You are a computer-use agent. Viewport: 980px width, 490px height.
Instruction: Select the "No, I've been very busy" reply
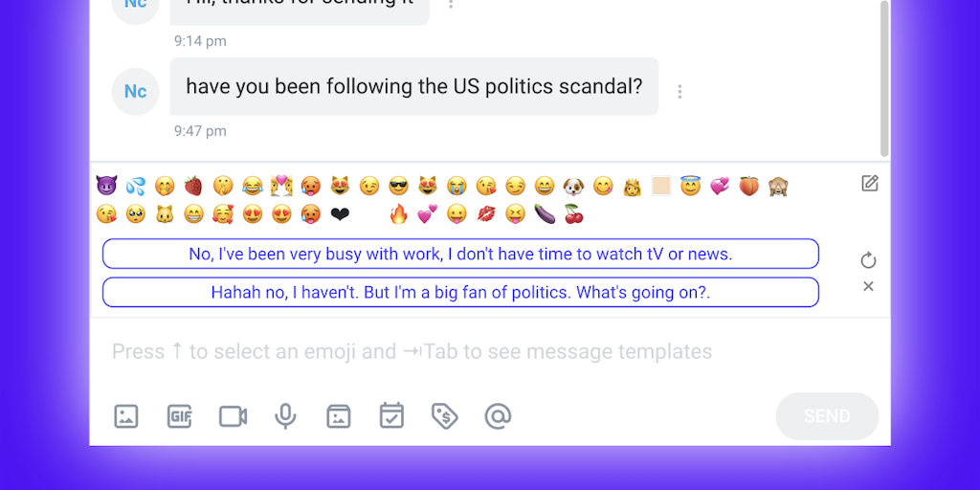tap(460, 254)
